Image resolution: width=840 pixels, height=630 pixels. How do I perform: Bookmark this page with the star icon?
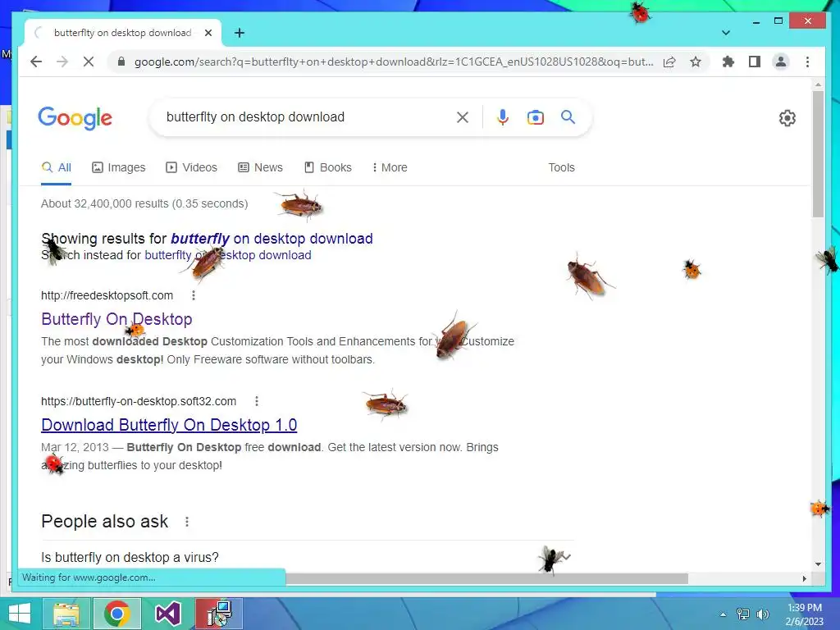pos(696,62)
